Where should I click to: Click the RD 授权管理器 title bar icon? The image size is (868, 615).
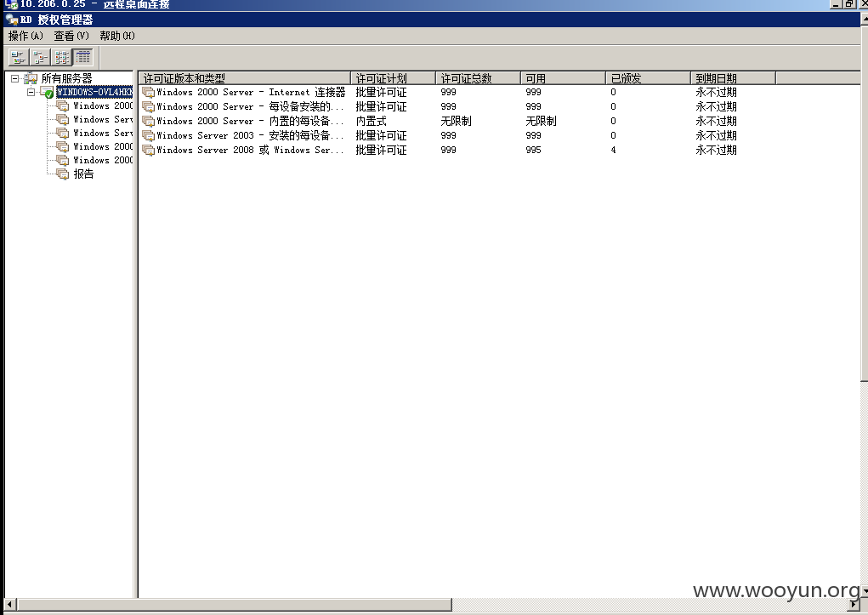pos(11,20)
